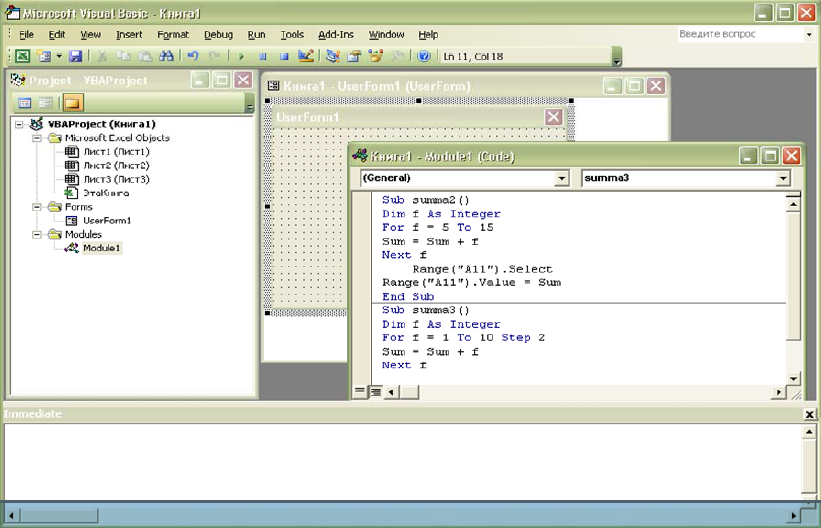Image resolution: width=821 pixels, height=528 pixels.
Task: Click the Insert UserForm toolbar icon
Action: [44, 56]
